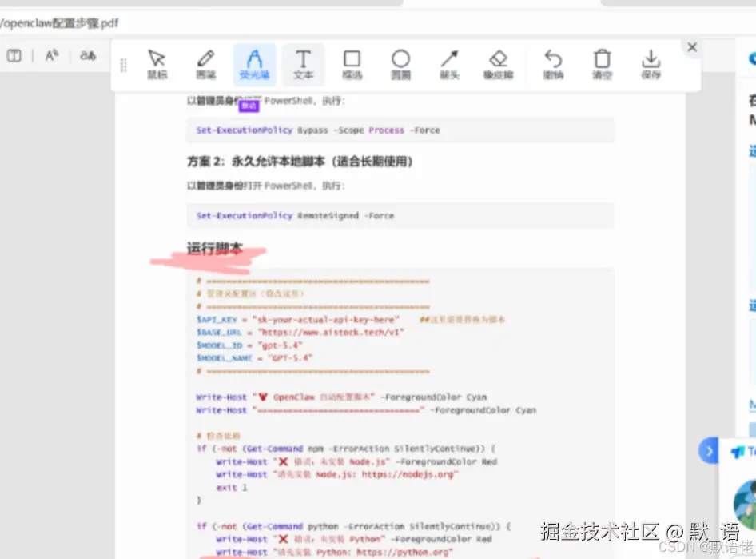Click the https://nodejs.org link text
The image size is (756, 559).
click(x=408, y=474)
